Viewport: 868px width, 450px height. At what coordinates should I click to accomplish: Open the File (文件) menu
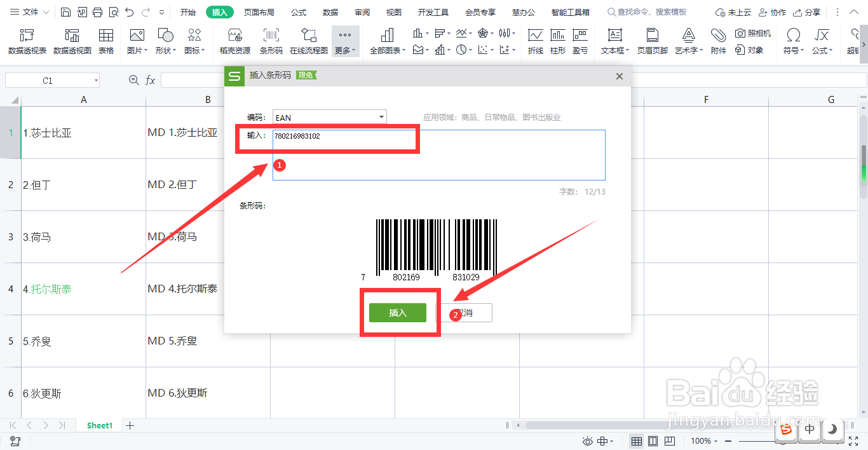click(x=29, y=12)
